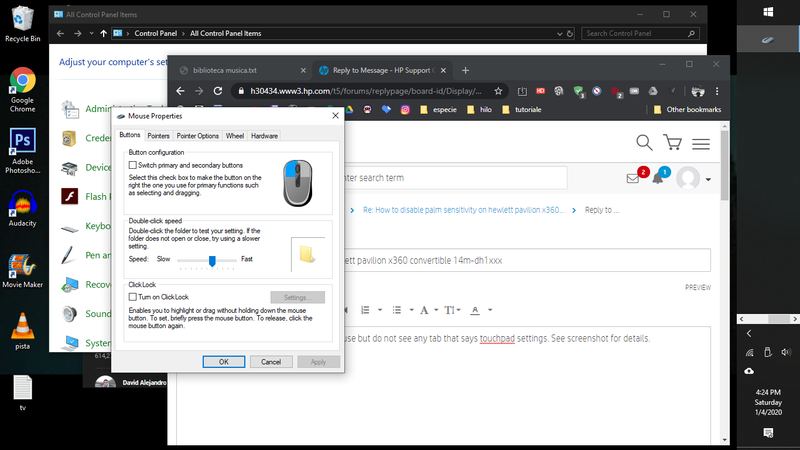The image size is (800, 450).
Task: Switch to the Wheel tab
Action: click(x=235, y=136)
